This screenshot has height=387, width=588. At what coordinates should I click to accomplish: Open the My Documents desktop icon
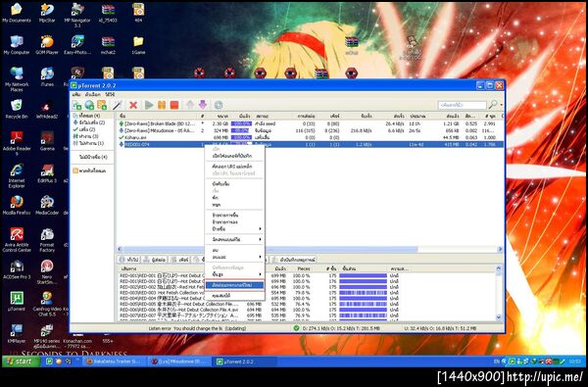17,13
